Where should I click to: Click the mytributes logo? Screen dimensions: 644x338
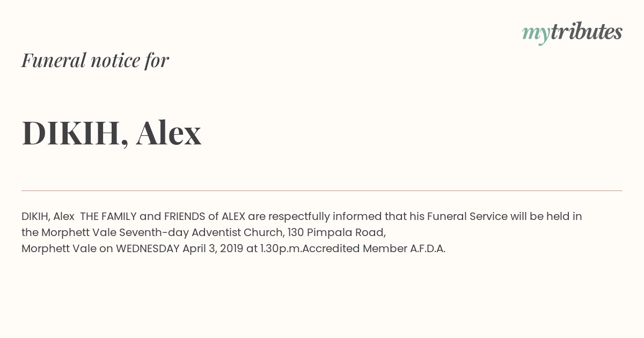[572, 32]
